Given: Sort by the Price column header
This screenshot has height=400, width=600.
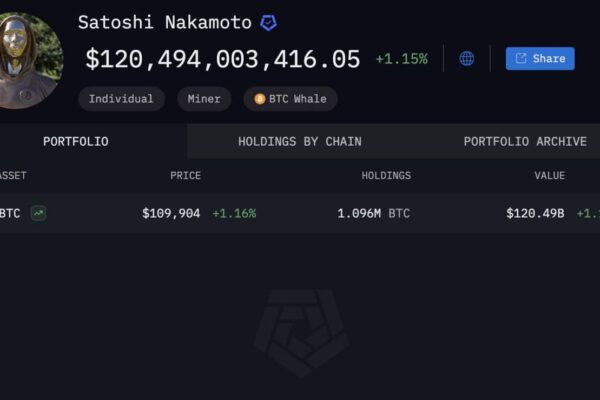Looking at the screenshot, I should pyautogui.click(x=186, y=175).
